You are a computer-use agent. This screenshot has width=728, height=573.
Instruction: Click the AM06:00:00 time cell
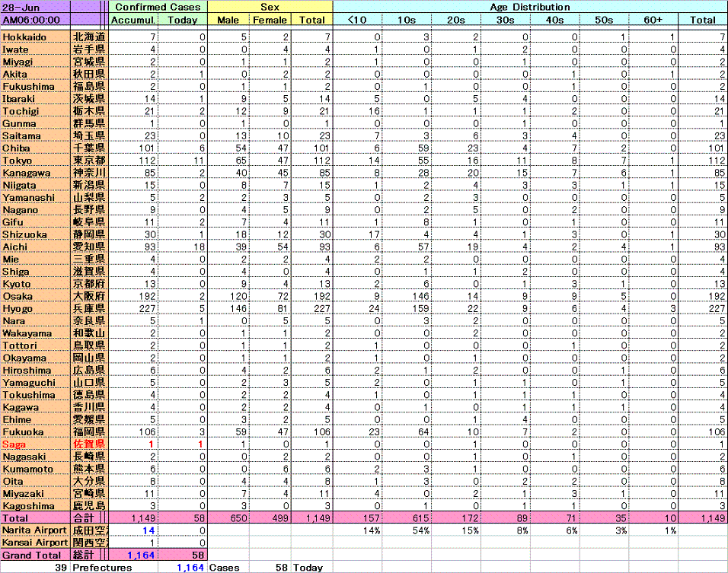pos(35,20)
